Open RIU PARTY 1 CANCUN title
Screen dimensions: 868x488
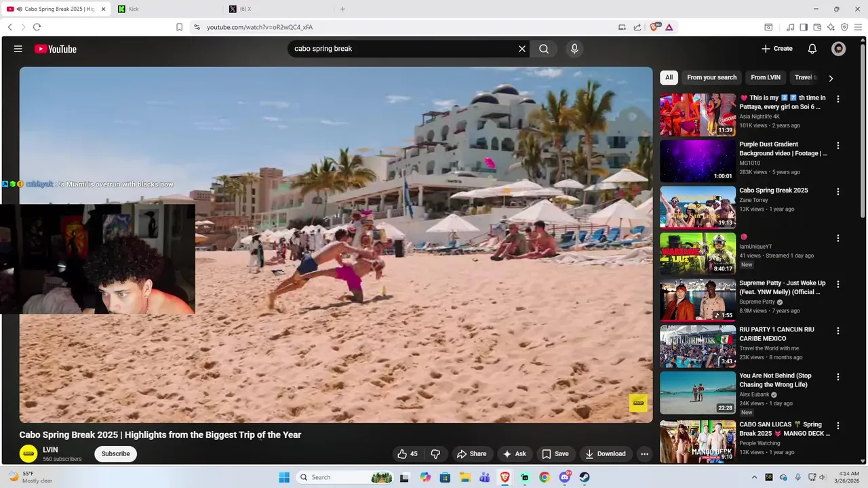pyautogui.click(x=777, y=334)
